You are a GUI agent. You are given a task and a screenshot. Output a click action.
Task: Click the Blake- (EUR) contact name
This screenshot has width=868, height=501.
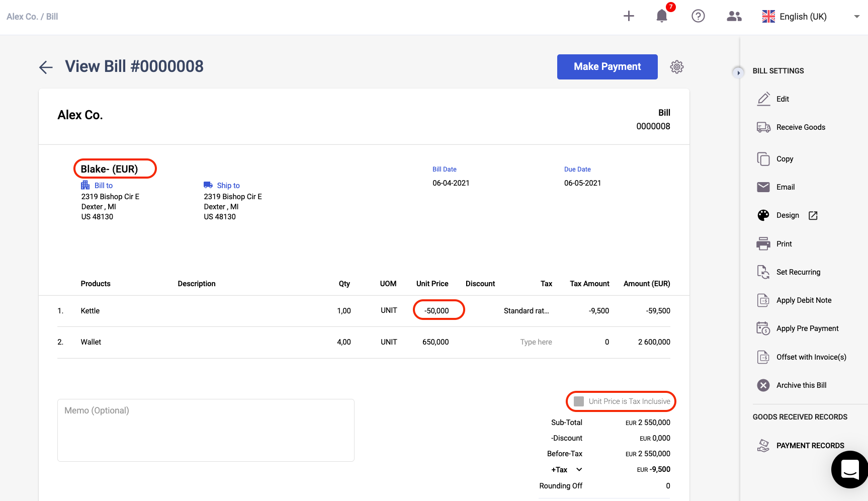109,169
